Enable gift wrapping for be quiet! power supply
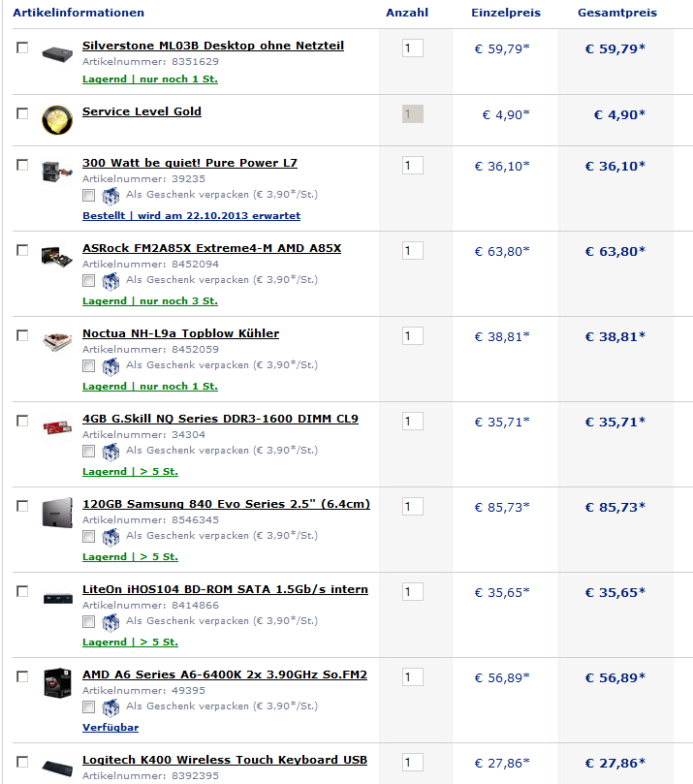The height and width of the screenshot is (784, 693). 88,195
